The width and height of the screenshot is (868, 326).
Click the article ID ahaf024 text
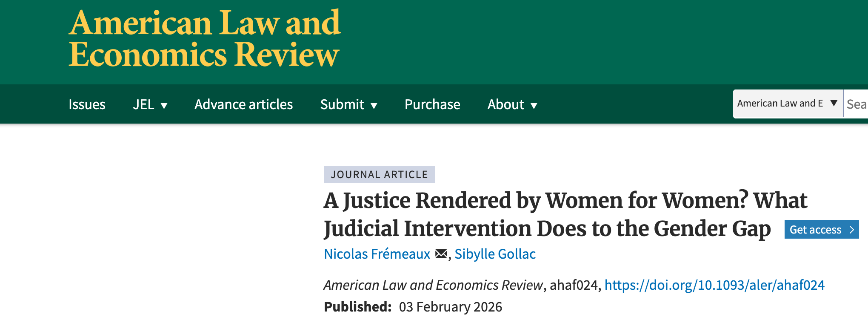pos(574,285)
